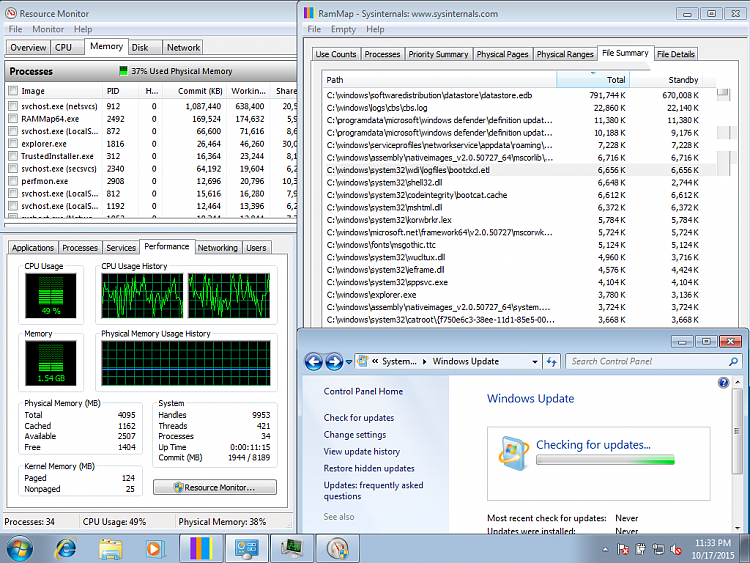This screenshot has width=750, height=563.
Task: Click power/battery tray icon
Action: coord(640,549)
